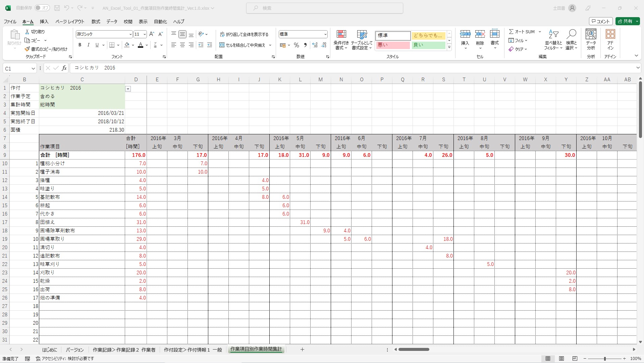This screenshot has width=644, height=363.
Task: Click increase indent icon
Action: pos(210,45)
